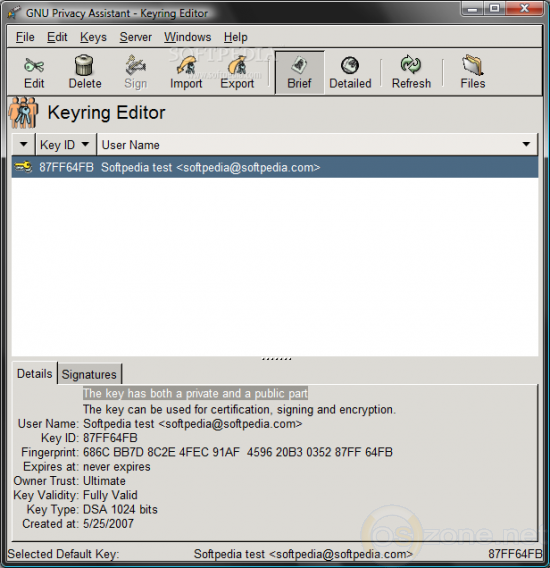Viewport: 550px width, 568px height.
Task: Click the key pair icon in row 87FF64FB
Action: point(24,167)
